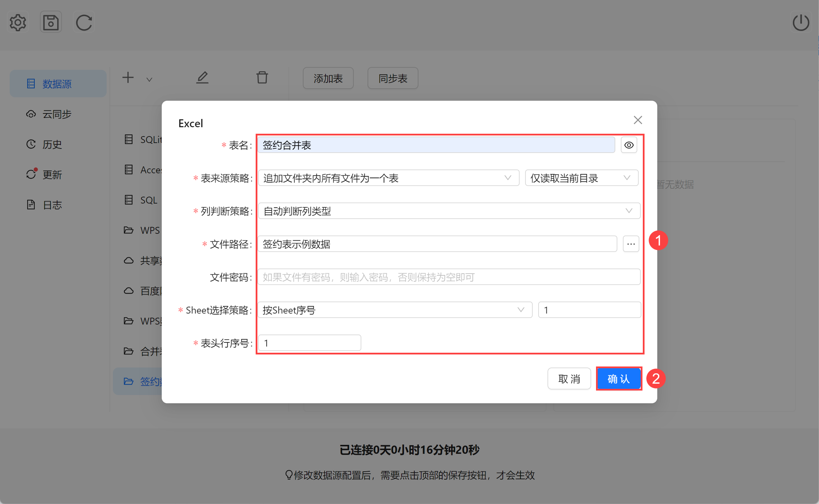Open the 云同步 sidebar menu item

(x=57, y=114)
